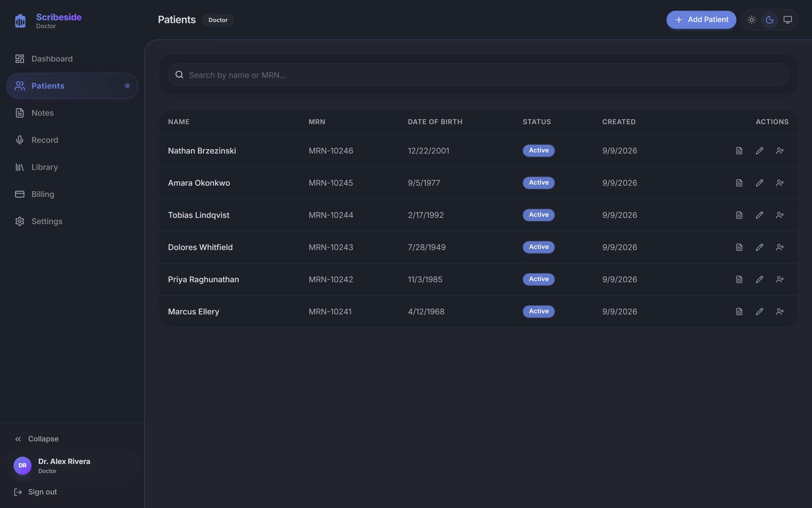The height and width of the screenshot is (508, 812).
Task: Click MRN-10243 cell
Action: click(331, 247)
